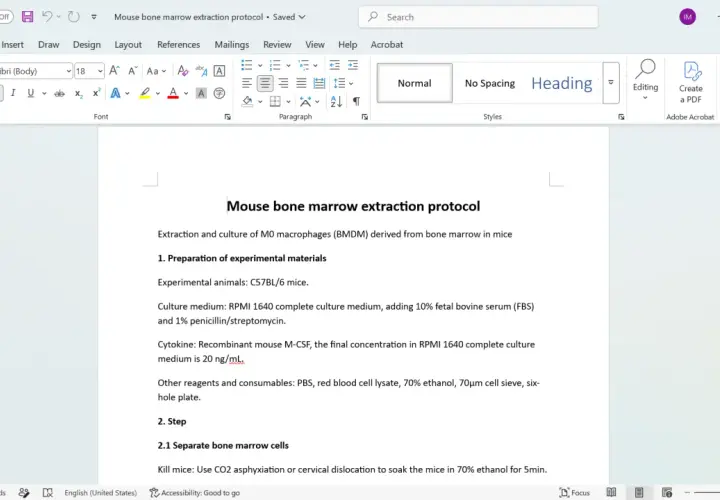Open the Change Case Aa menu
Viewport: 720px width, 500px height.
[156, 71]
